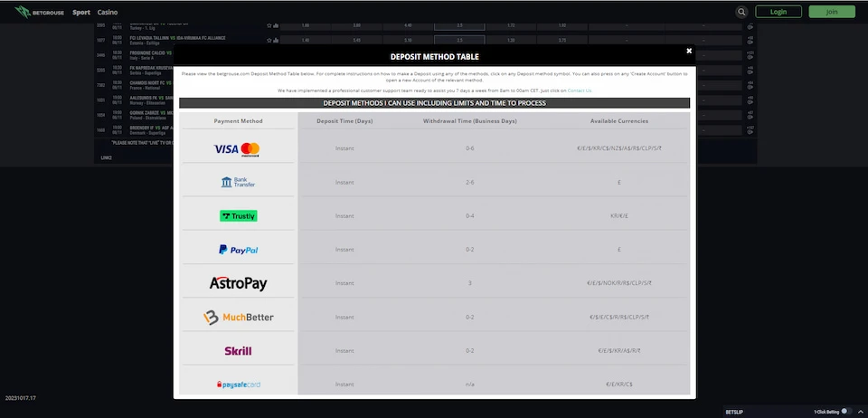Open more markets icon for Broendby IF row
Screen dimensions: 868x418
tap(750, 130)
